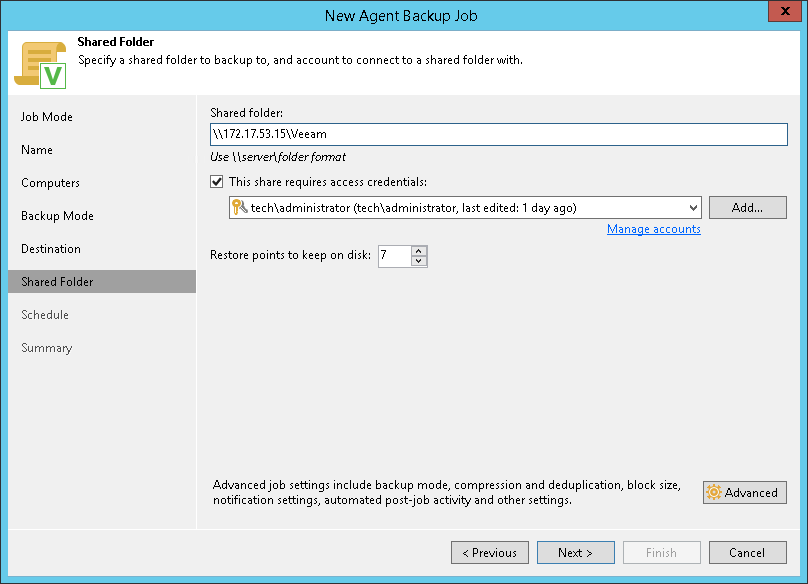
Task: Increase restore points with up arrow
Action: [419, 251]
